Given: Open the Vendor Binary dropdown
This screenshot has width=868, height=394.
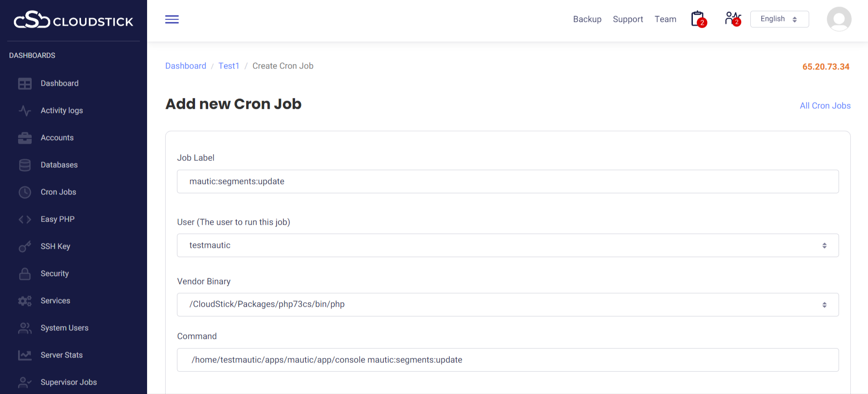Looking at the screenshot, I should (x=507, y=305).
